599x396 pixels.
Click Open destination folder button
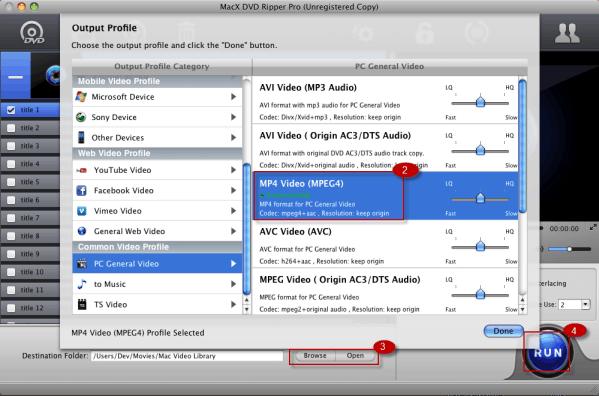(x=355, y=356)
